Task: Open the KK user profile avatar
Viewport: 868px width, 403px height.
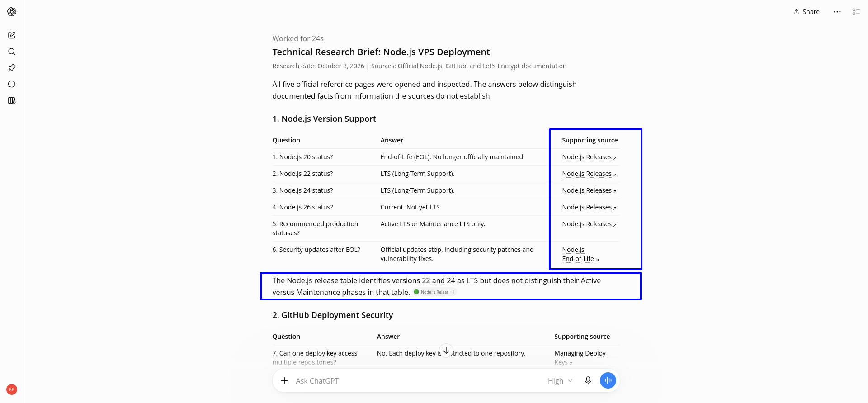Action: click(12, 389)
